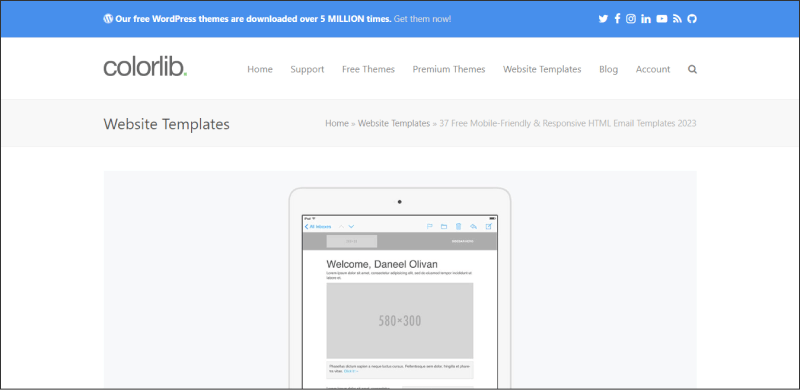The image size is (800, 390).
Task: Open the Support menu item
Action: (307, 69)
